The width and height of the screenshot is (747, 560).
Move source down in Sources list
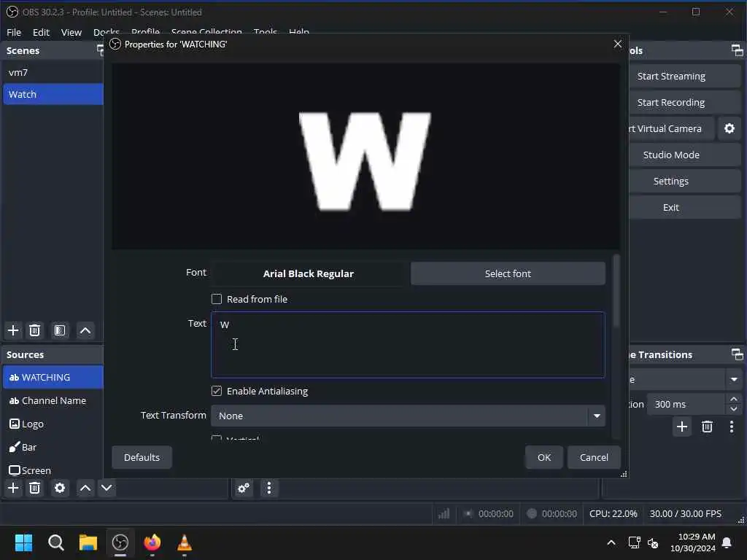coord(107,488)
